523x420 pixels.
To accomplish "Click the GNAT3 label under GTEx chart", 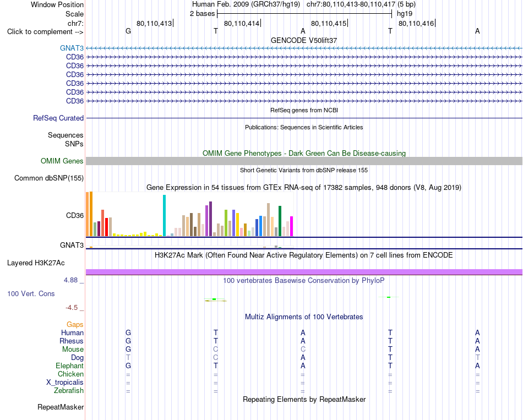I will click(x=72, y=245).
